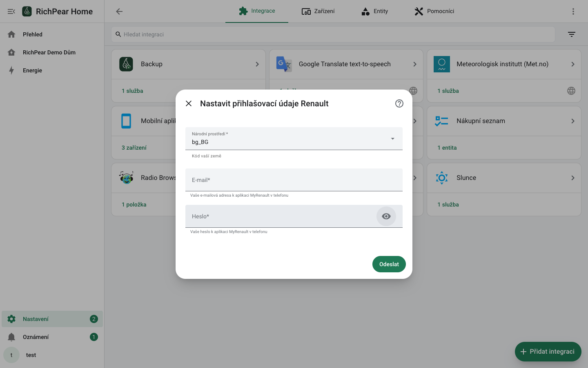This screenshot has height=368, width=588.
Task: Expand the Nákupní seznam chevron
Action: point(573,121)
